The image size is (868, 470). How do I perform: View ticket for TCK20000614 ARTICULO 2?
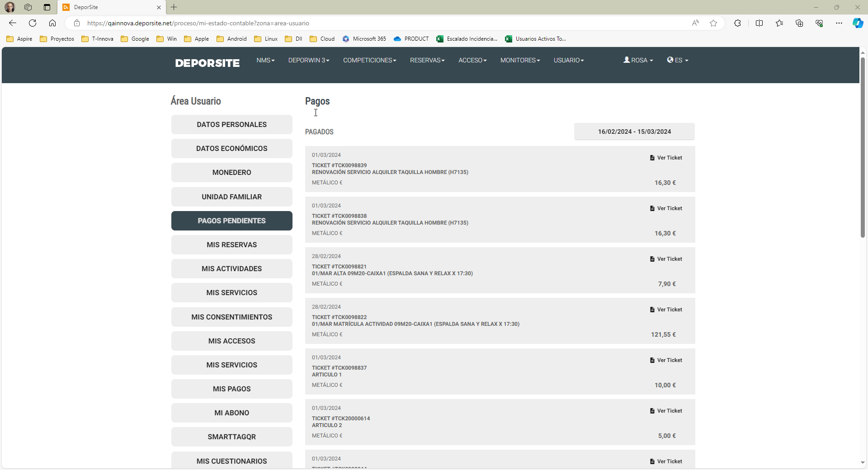(665, 411)
